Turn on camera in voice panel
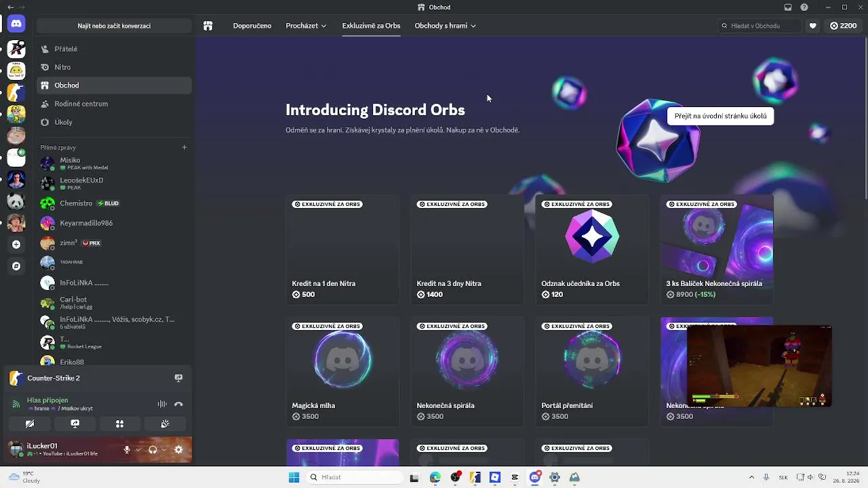 [x=30, y=424]
